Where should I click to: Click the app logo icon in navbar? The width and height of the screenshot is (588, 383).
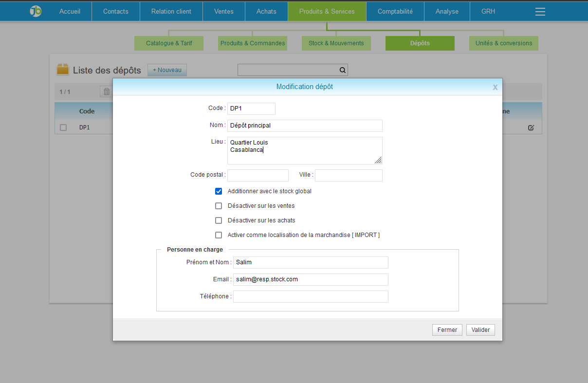(36, 11)
